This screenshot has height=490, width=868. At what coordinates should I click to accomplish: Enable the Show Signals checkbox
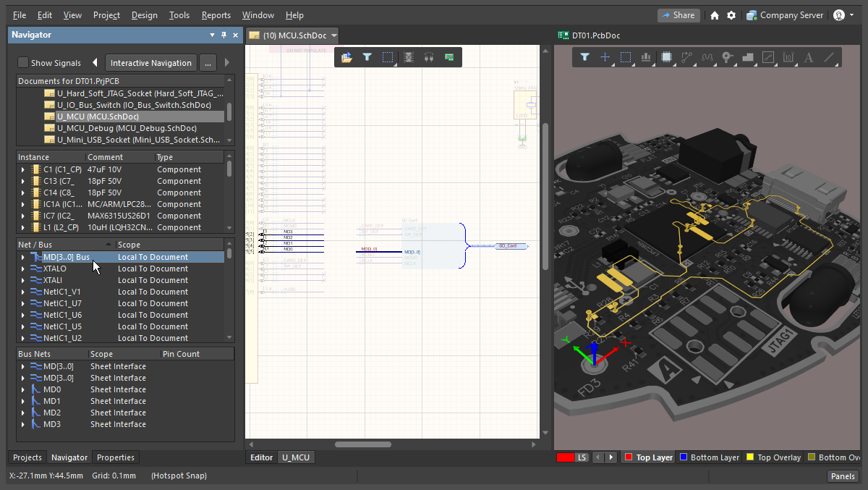coord(23,63)
